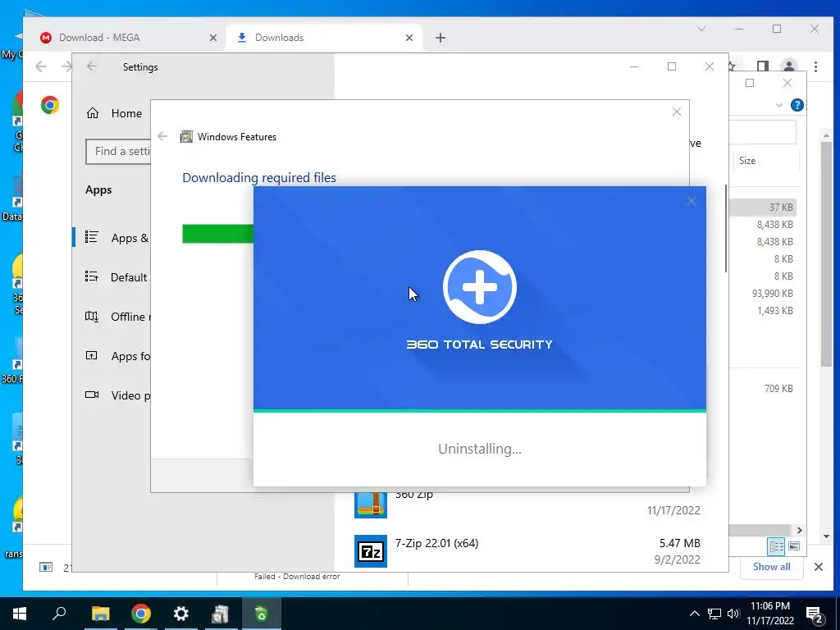The image size is (840, 630).
Task: Click the Explorer help question mark icon
Action: pyautogui.click(x=797, y=105)
